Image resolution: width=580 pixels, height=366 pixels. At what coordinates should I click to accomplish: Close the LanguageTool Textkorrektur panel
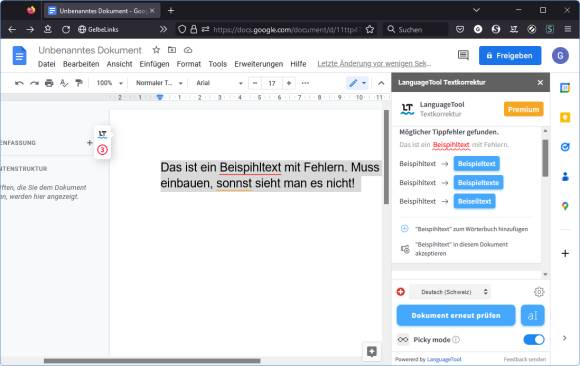click(540, 83)
